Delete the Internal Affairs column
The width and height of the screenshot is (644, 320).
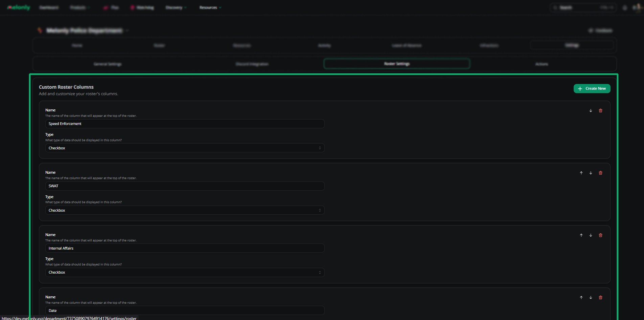(x=600, y=235)
